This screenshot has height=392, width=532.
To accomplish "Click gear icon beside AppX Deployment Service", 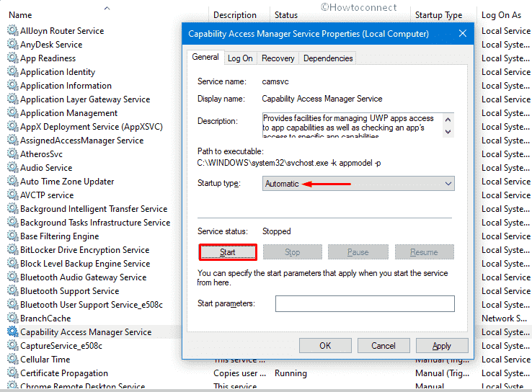I will pyautogui.click(x=13, y=126).
